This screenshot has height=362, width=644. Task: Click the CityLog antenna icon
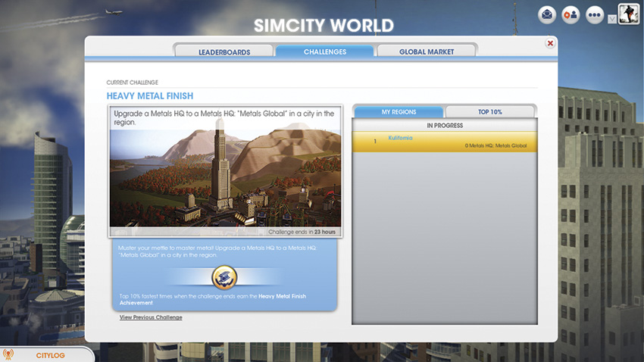[8, 354]
